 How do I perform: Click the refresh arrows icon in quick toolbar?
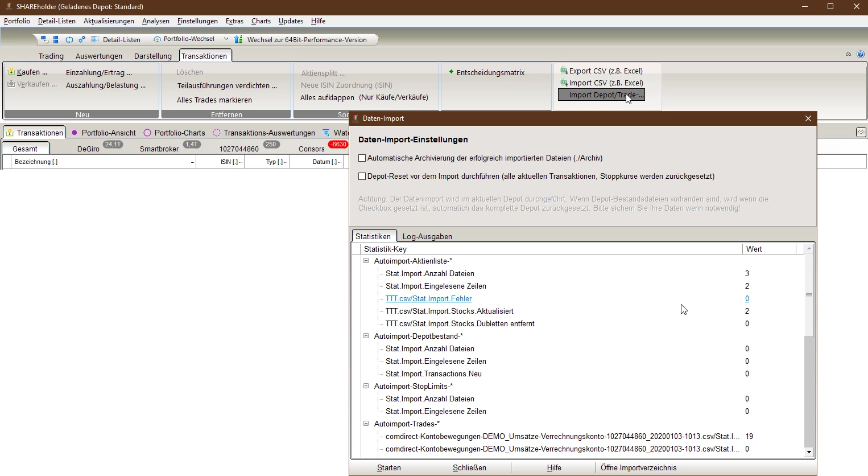coord(69,40)
